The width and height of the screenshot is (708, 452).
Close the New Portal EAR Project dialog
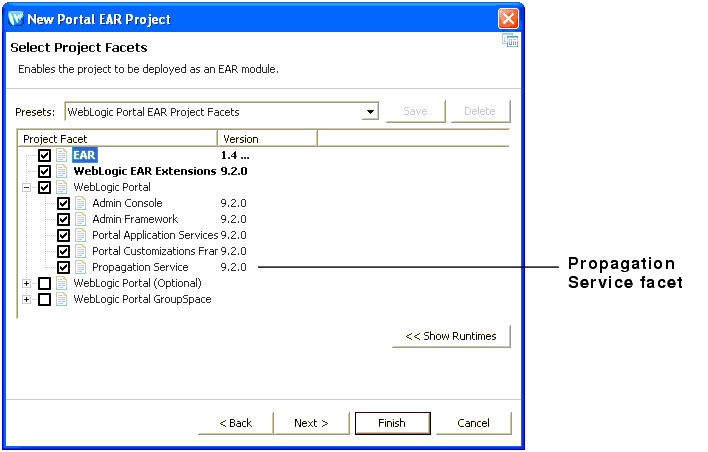point(508,19)
